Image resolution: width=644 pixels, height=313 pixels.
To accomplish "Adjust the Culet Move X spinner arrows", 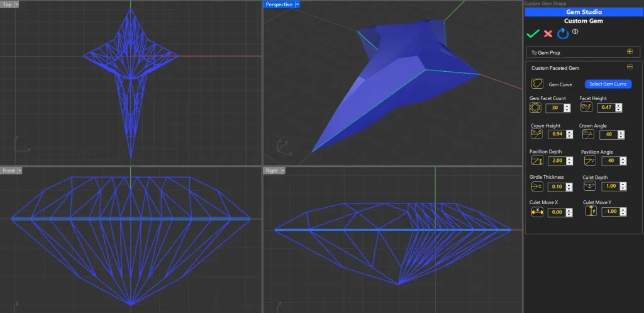I will click(569, 212).
